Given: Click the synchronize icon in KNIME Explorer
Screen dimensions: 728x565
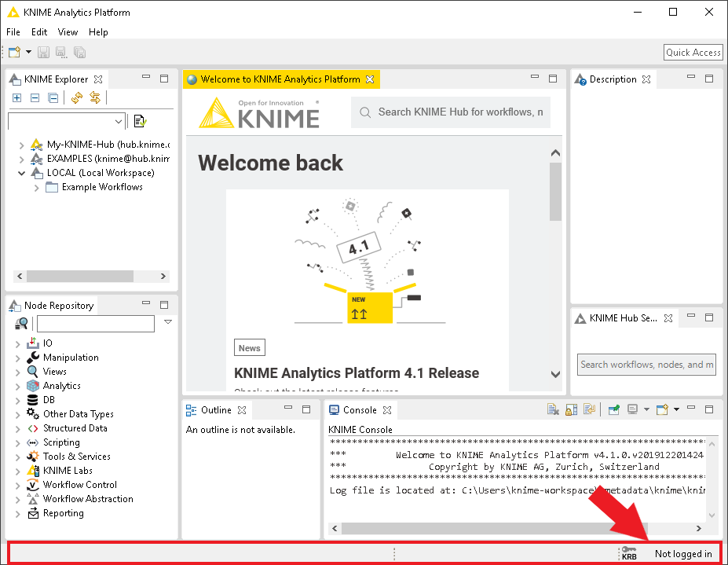Looking at the screenshot, I should coord(95,97).
